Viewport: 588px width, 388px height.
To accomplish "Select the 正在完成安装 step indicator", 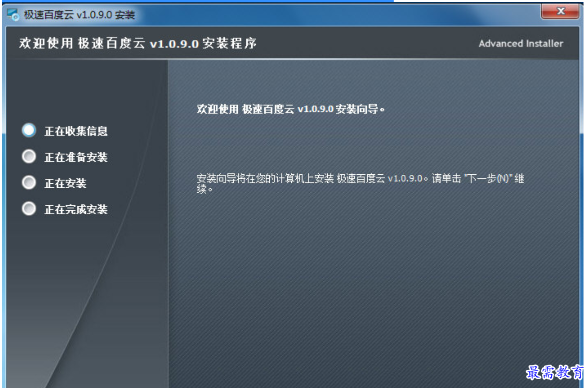I will click(29, 209).
